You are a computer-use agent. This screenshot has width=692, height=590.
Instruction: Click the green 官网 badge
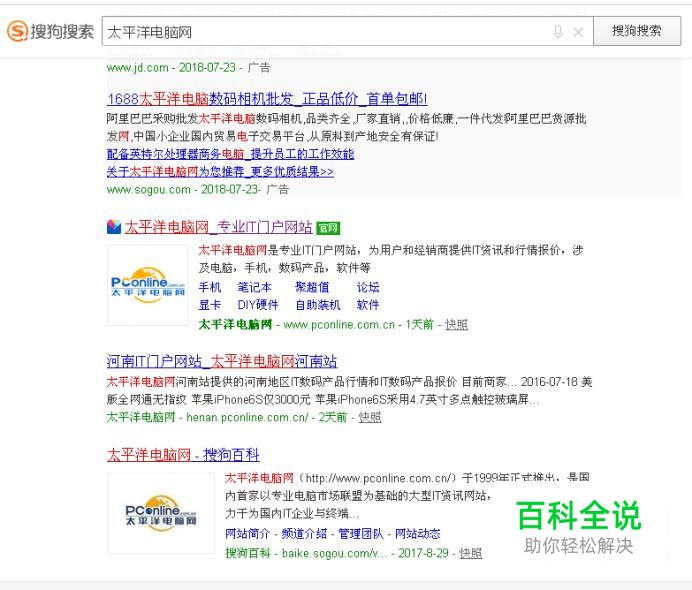(328, 228)
